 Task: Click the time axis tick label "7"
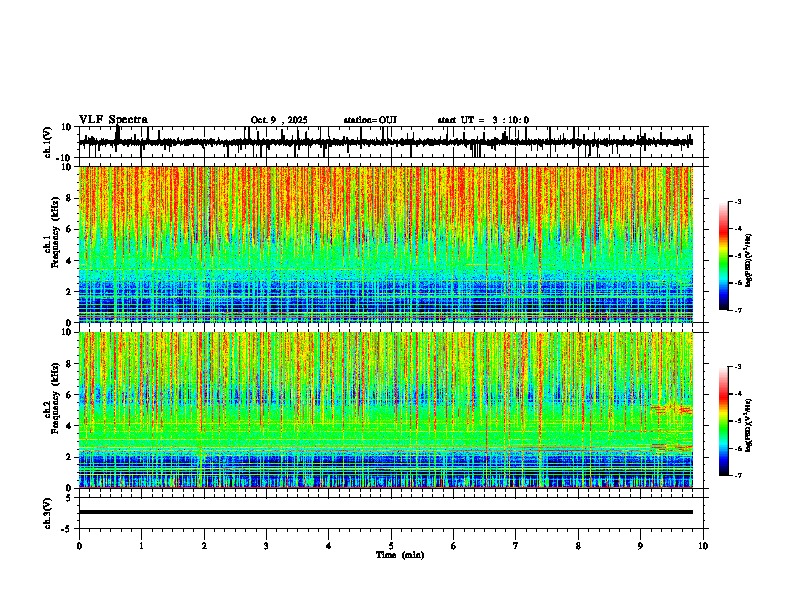point(516,546)
